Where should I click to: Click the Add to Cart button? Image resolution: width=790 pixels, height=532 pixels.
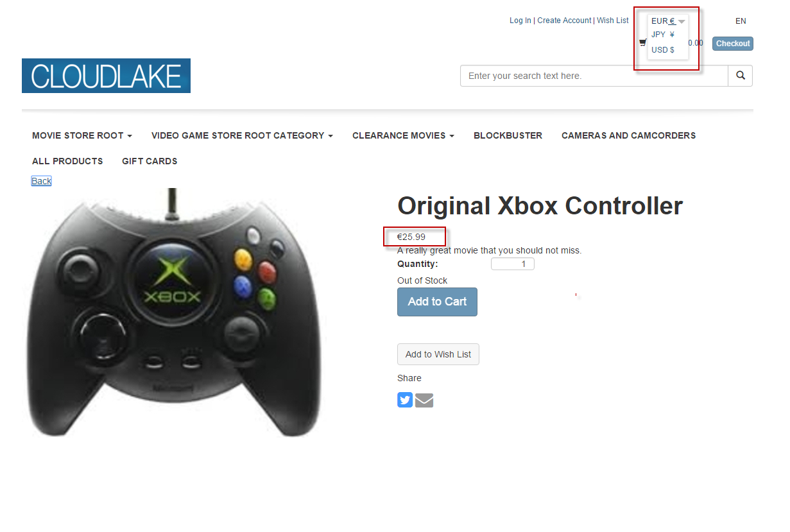pyautogui.click(x=437, y=302)
